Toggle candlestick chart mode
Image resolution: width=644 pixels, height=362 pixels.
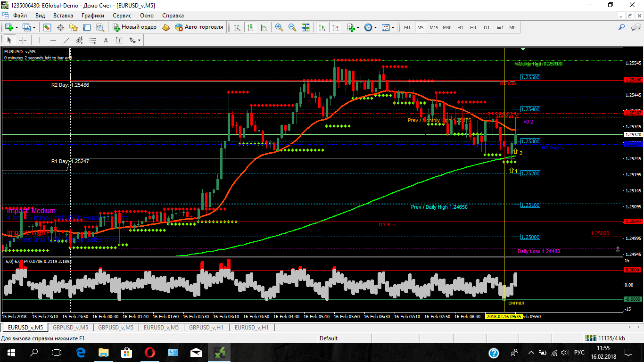pos(250,27)
